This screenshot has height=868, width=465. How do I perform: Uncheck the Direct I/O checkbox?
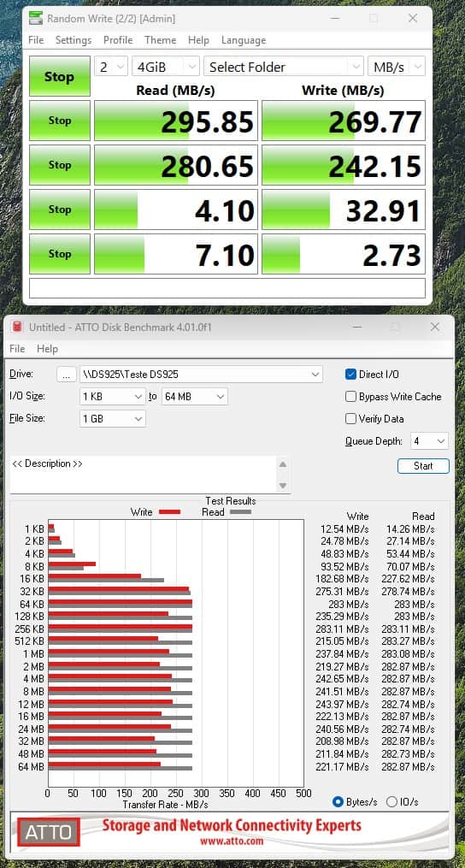coord(350,375)
